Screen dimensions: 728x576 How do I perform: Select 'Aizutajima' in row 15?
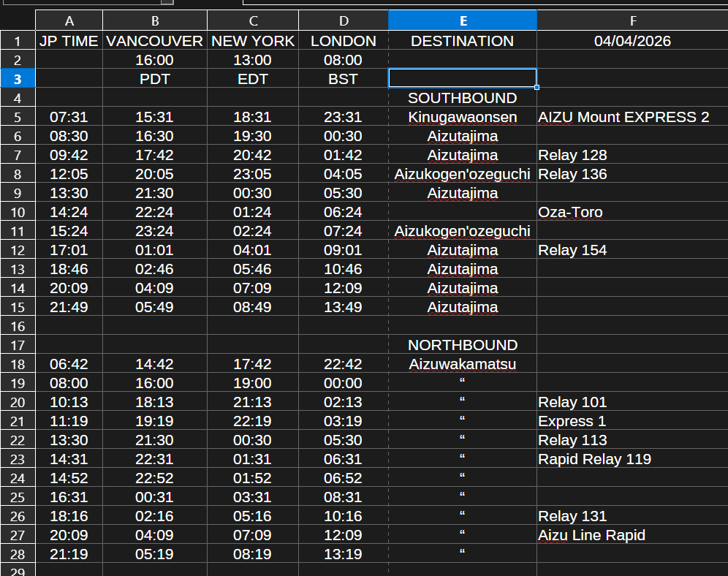tap(463, 307)
